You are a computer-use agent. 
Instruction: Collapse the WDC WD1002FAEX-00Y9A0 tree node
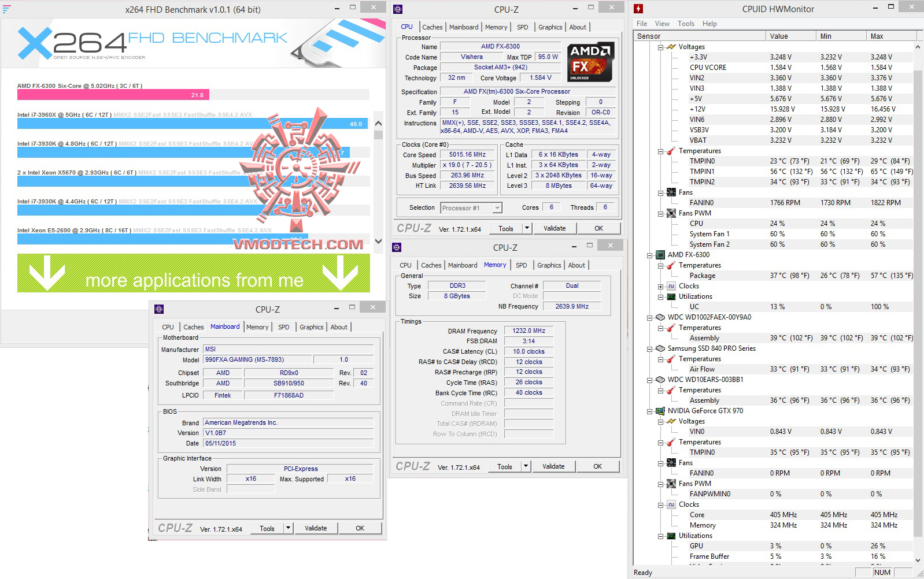point(649,317)
